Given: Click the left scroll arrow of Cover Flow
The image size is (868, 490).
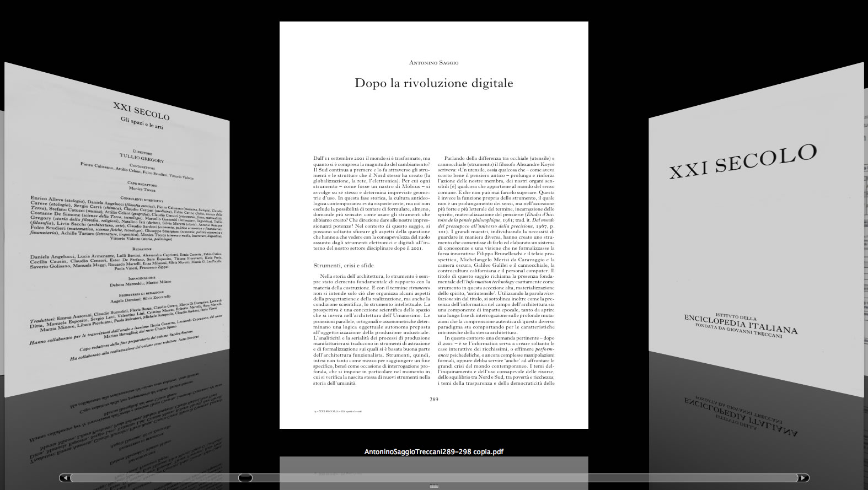Looking at the screenshot, I should [x=65, y=478].
